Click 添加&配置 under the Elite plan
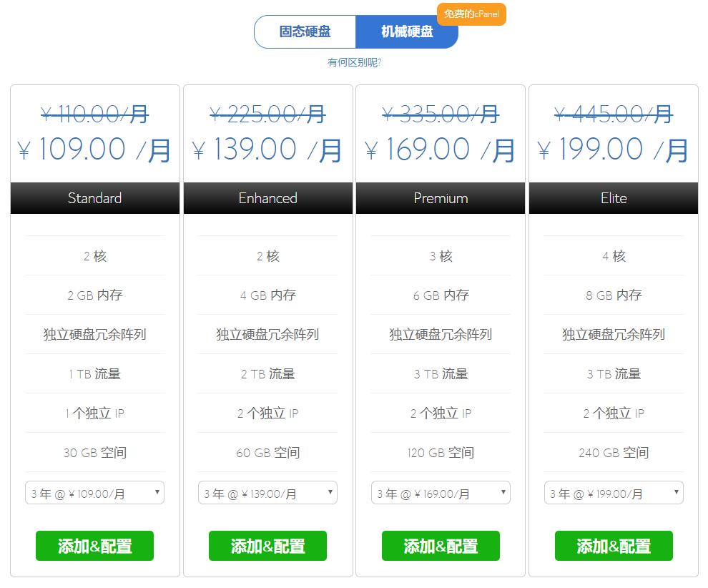 point(614,546)
